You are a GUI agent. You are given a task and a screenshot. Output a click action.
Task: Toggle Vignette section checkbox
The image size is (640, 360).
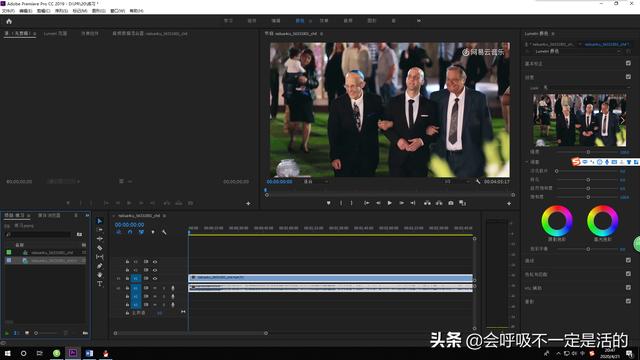pyautogui.click(x=628, y=301)
